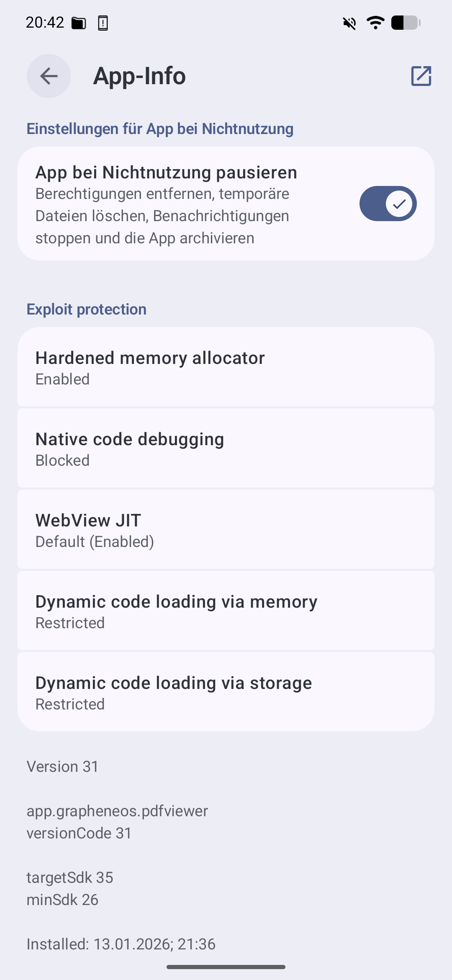Screen dimensions: 452x980
Task: Tap the Version 31 text
Action: [62, 767]
